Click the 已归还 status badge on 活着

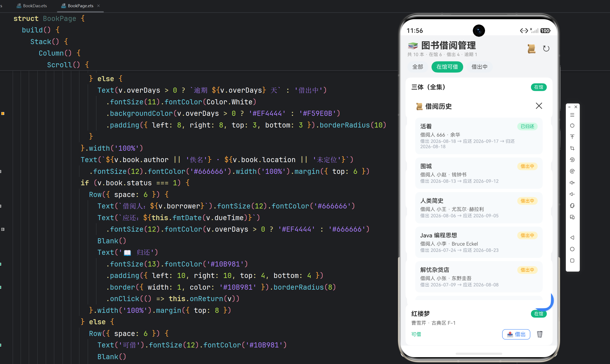coord(527,126)
